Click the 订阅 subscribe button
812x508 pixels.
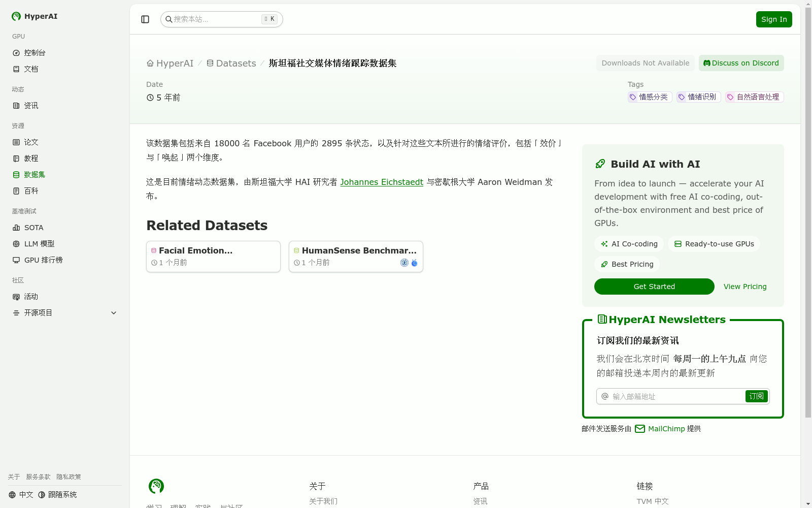pyautogui.click(x=756, y=396)
